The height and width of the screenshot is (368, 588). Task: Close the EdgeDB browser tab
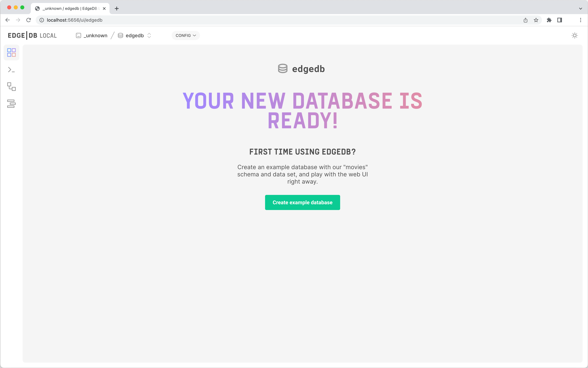pos(104,9)
